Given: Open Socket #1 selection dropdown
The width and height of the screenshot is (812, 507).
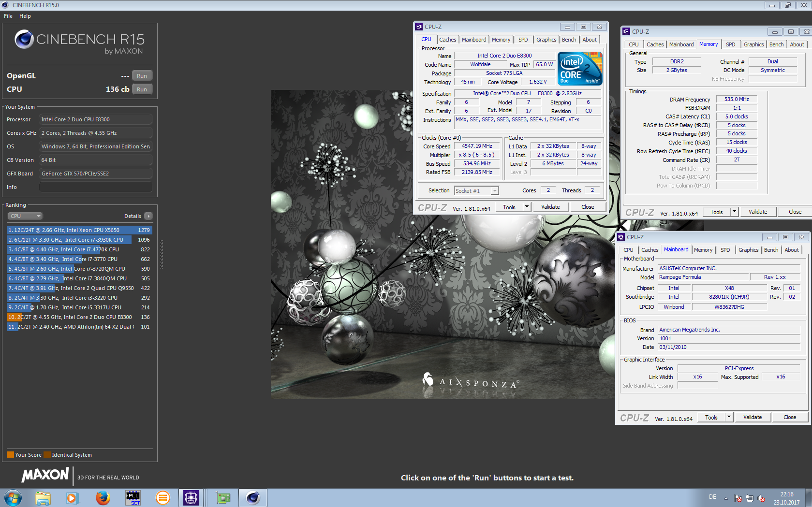Looking at the screenshot, I should pyautogui.click(x=476, y=191).
